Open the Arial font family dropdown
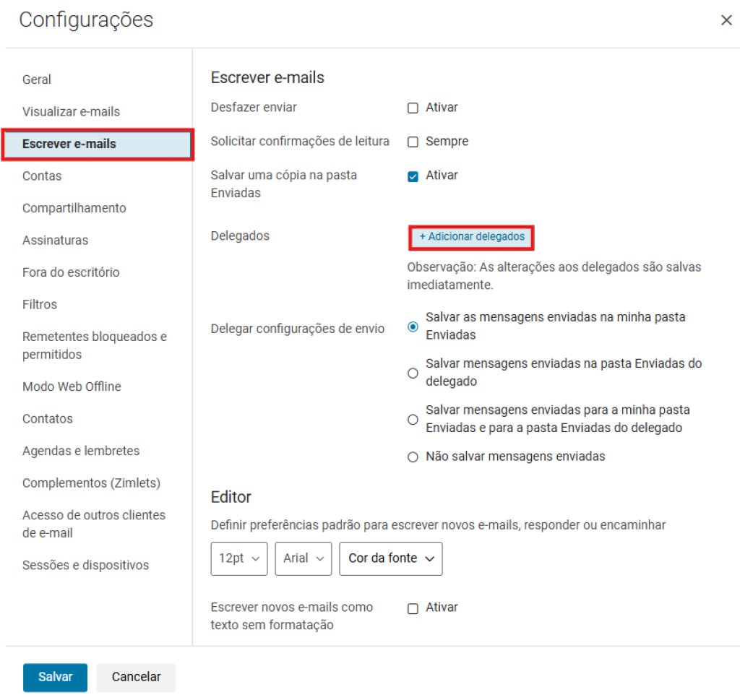The width and height of the screenshot is (740, 700). (x=304, y=558)
